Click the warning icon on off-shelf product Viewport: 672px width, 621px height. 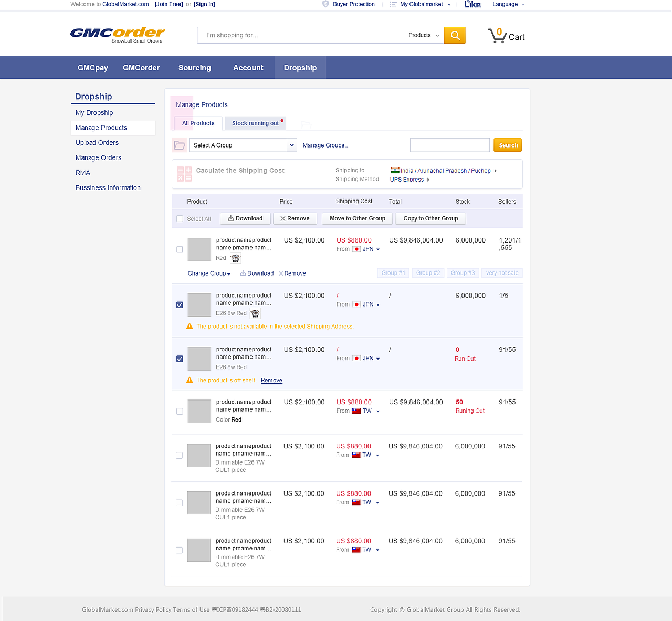[190, 380]
